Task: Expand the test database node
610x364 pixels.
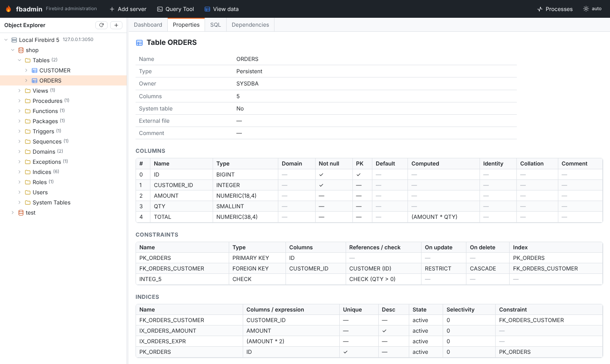Action: pyautogui.click(x=13, y=212)
